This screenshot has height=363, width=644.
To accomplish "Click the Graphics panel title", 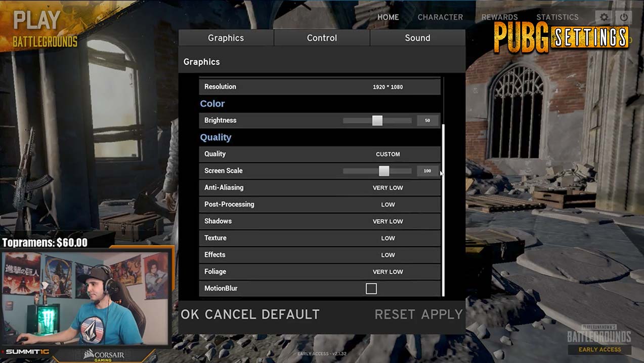I will click(x=201, y=62).
